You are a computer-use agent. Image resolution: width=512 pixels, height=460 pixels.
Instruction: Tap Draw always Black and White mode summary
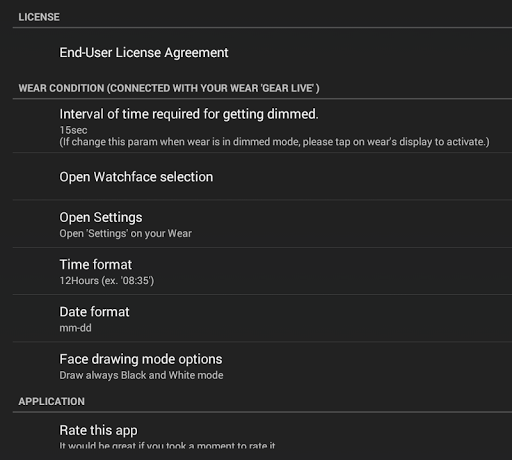141,375
